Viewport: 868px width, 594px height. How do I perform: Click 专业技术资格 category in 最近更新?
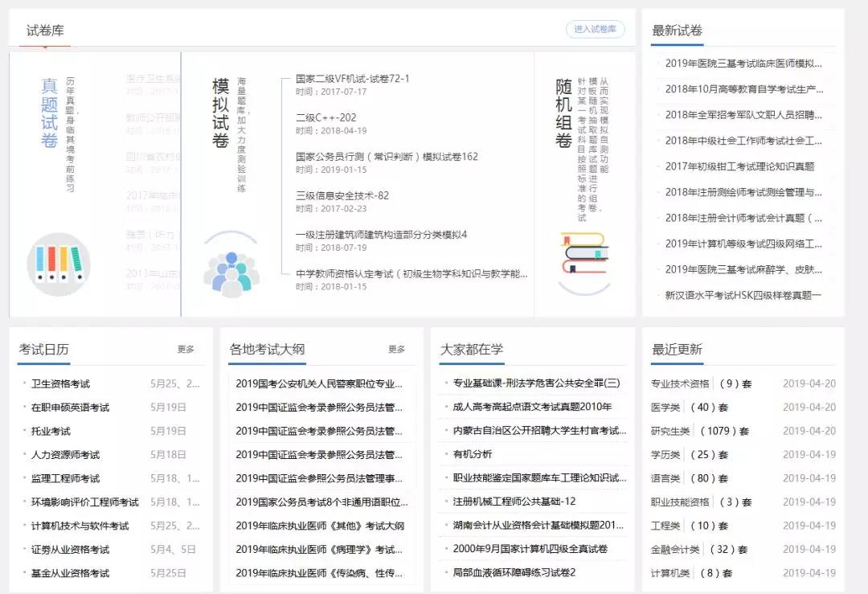click(680, 383)
